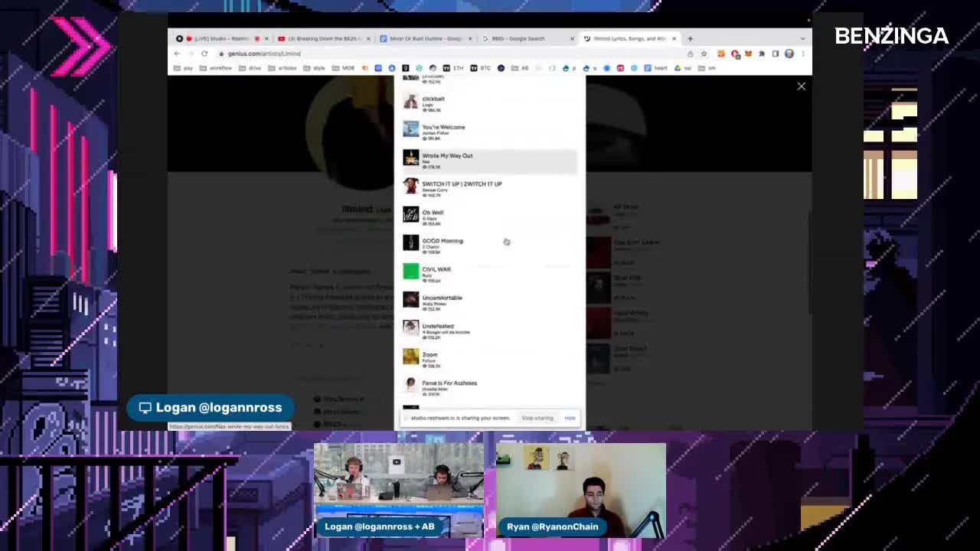Click the yellow Zoom cover thumbnail
Screen dimensions: 980x551
(x=411, y=356)
